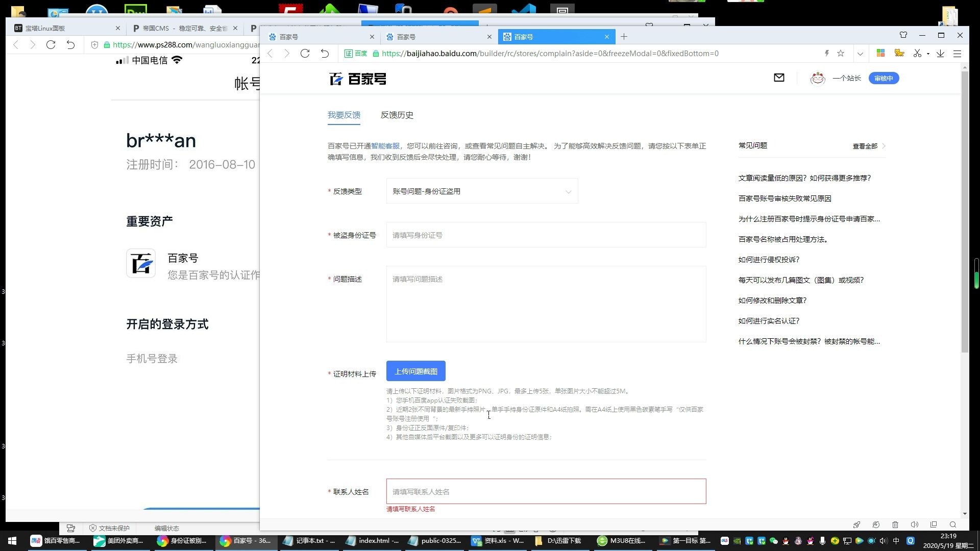Click the 百家号 asset icon in back window
Viewport: 980px width, 551px height.
pos(141,264)
